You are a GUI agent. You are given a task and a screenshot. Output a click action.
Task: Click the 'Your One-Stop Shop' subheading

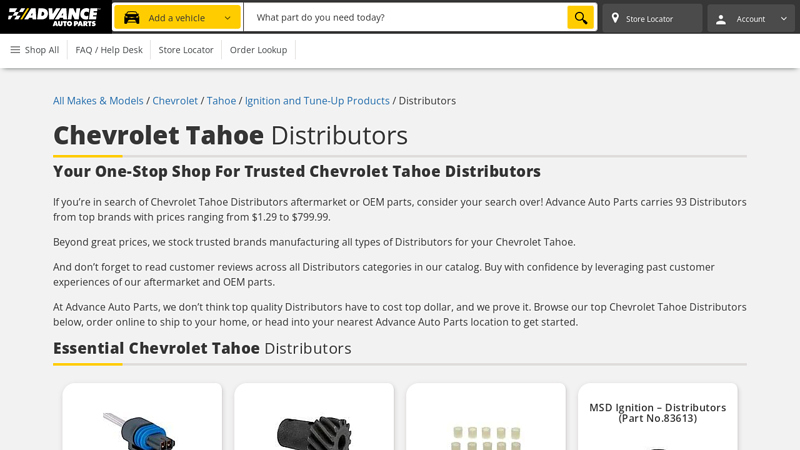tap(296, 171)
